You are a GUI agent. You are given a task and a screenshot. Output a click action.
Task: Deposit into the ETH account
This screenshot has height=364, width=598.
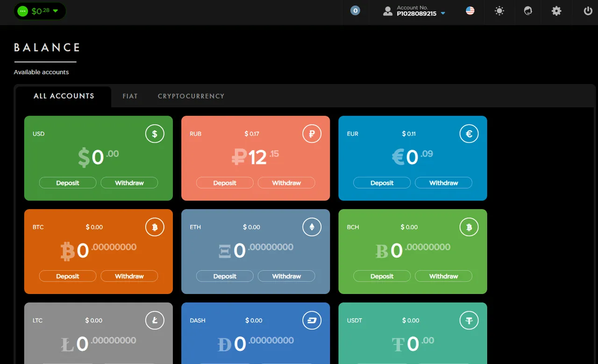[225, 276]
